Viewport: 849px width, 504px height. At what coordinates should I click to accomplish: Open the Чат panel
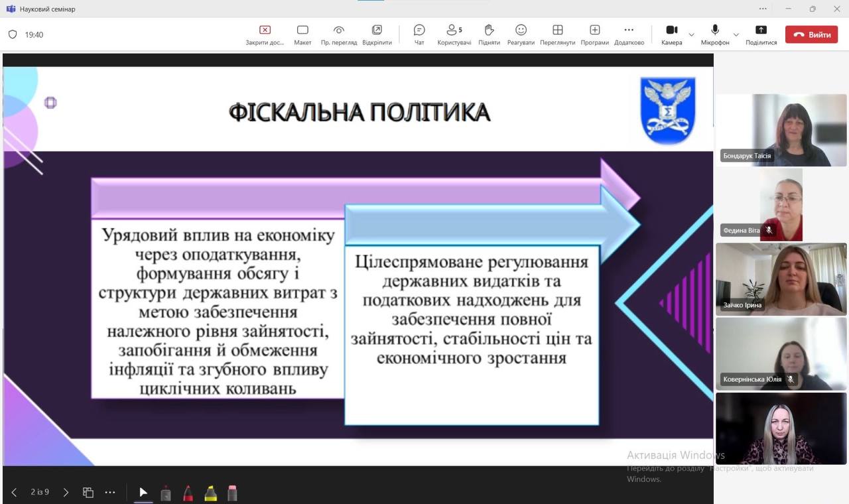419,34
